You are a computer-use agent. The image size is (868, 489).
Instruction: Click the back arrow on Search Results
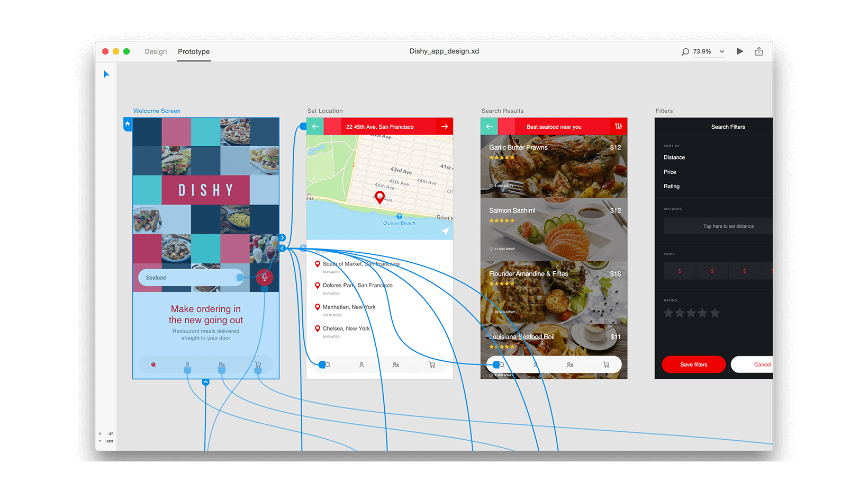(490, 127)
